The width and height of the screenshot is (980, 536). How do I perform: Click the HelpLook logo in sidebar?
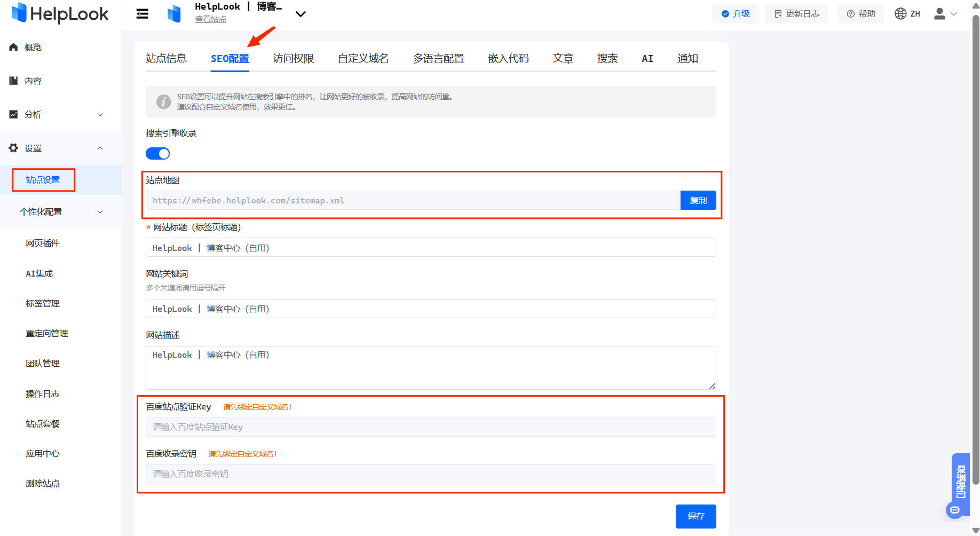(60, 13)
